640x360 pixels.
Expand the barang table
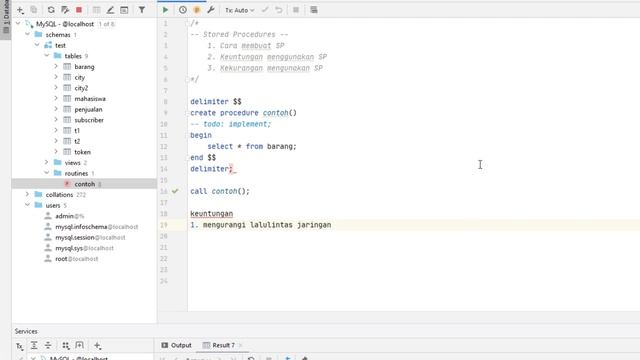coord(56,67)
